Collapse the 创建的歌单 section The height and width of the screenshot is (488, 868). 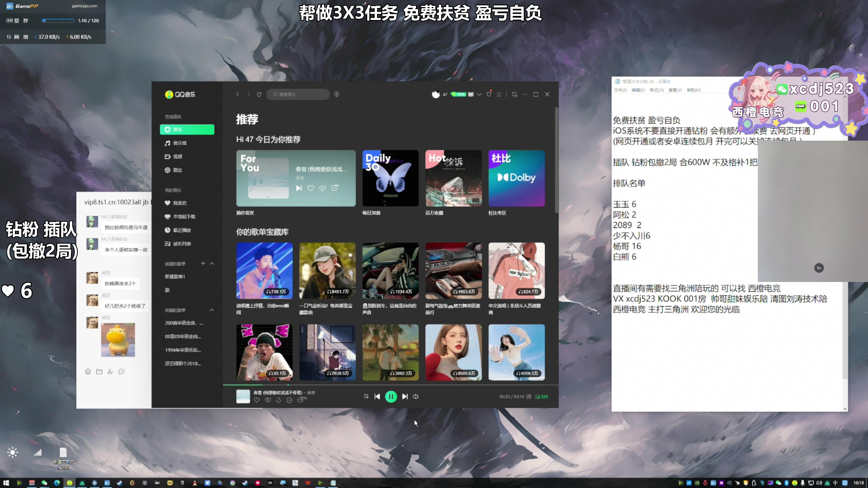click(212, 263)
